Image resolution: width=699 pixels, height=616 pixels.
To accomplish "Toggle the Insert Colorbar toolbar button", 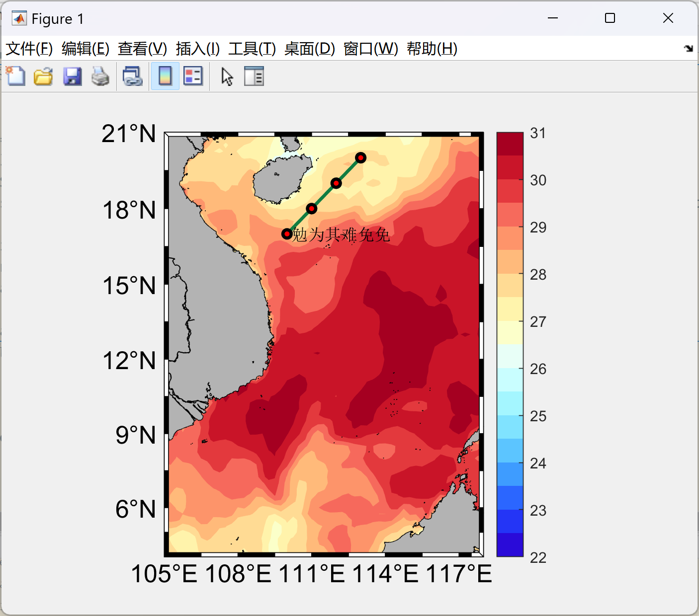I will 165,77.
